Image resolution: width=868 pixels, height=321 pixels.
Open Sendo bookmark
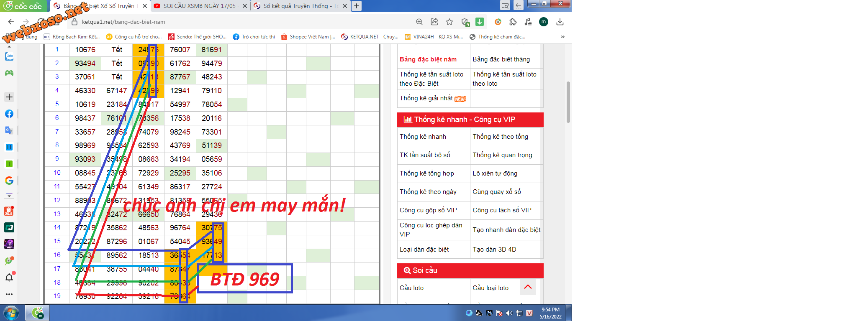coord(197,37)
